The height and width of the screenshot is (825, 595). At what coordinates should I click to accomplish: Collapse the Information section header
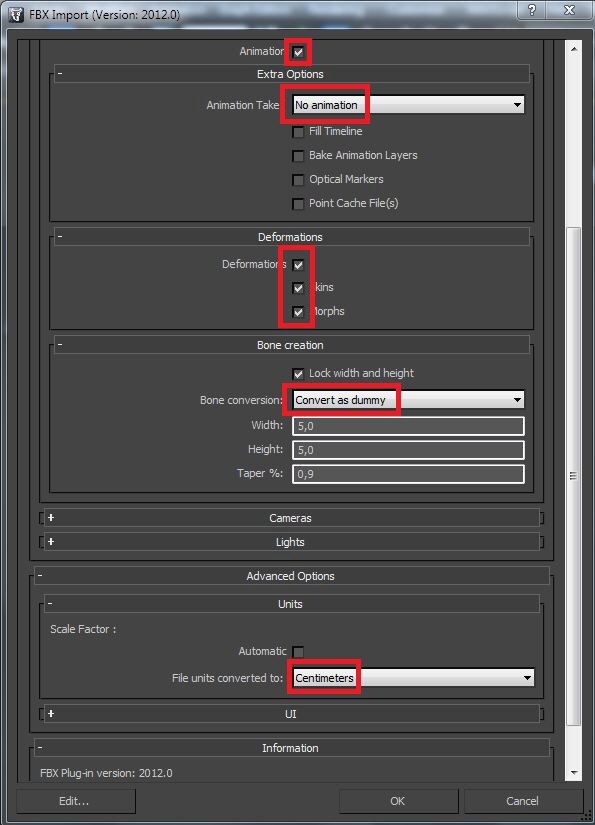(x=292, y=748)
